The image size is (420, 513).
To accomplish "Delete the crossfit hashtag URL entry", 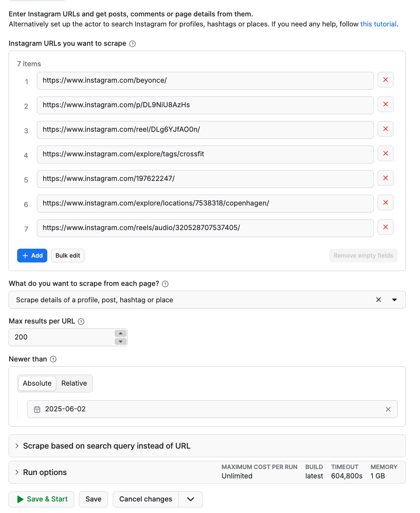I will 385,153.
